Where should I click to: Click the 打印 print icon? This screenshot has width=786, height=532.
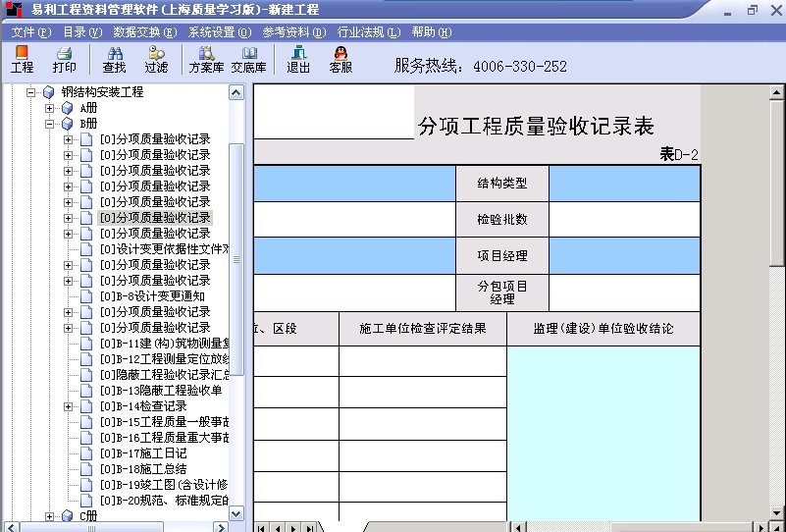[65, 59]
